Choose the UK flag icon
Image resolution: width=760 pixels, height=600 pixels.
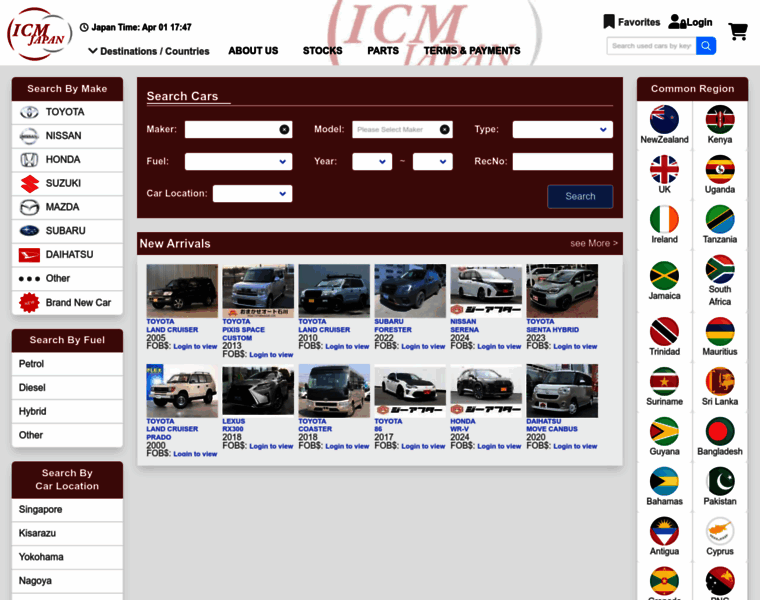tap(664, 169)
